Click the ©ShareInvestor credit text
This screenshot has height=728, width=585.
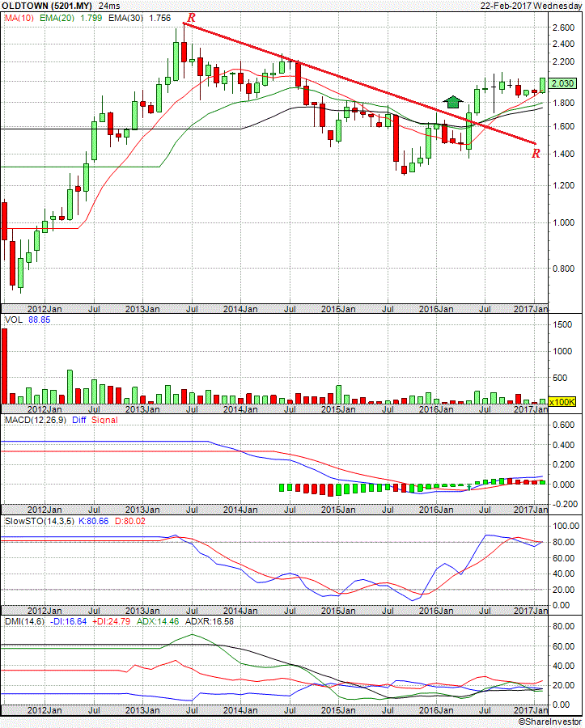[x=549, y=722]
